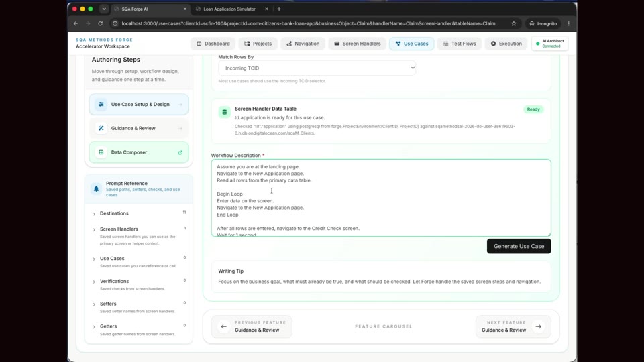Click the Projects nav icon

point(247,44)
